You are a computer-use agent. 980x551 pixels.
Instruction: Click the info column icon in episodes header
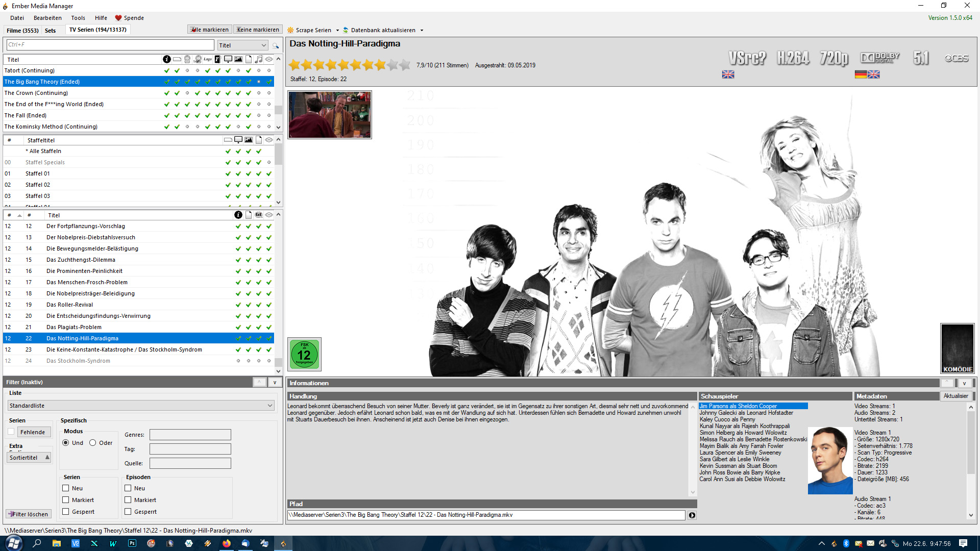coord(238,215)
